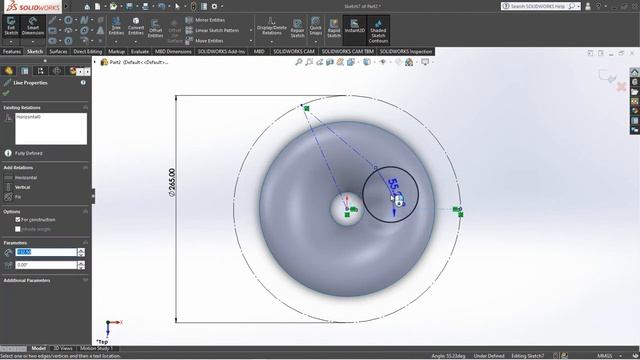
Task: Switch to the Markup tab
Action: tap(116, 51)
